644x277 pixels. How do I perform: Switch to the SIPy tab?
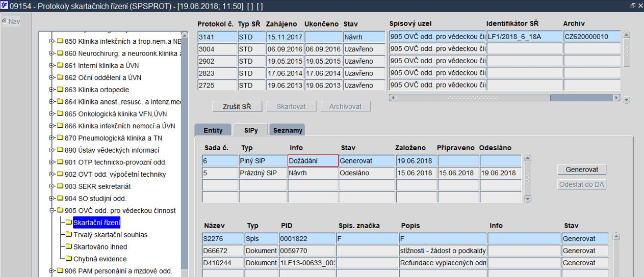[x=250, y=130]
